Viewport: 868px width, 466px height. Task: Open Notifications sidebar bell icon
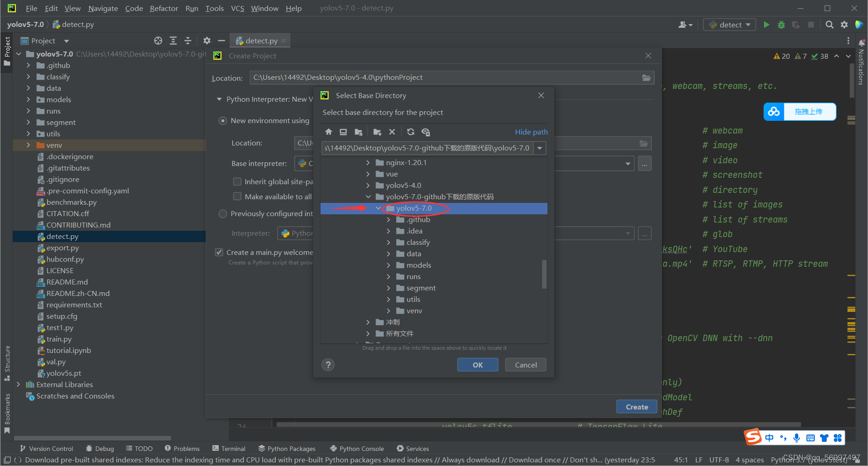[862, 42]
